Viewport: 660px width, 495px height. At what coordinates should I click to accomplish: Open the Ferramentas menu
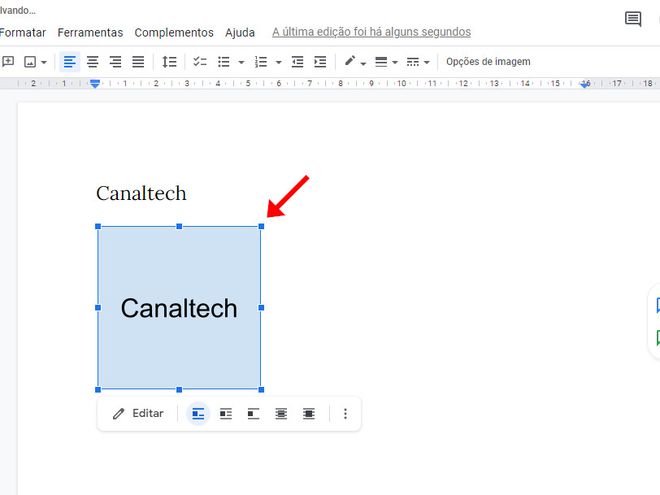[90, 32]
